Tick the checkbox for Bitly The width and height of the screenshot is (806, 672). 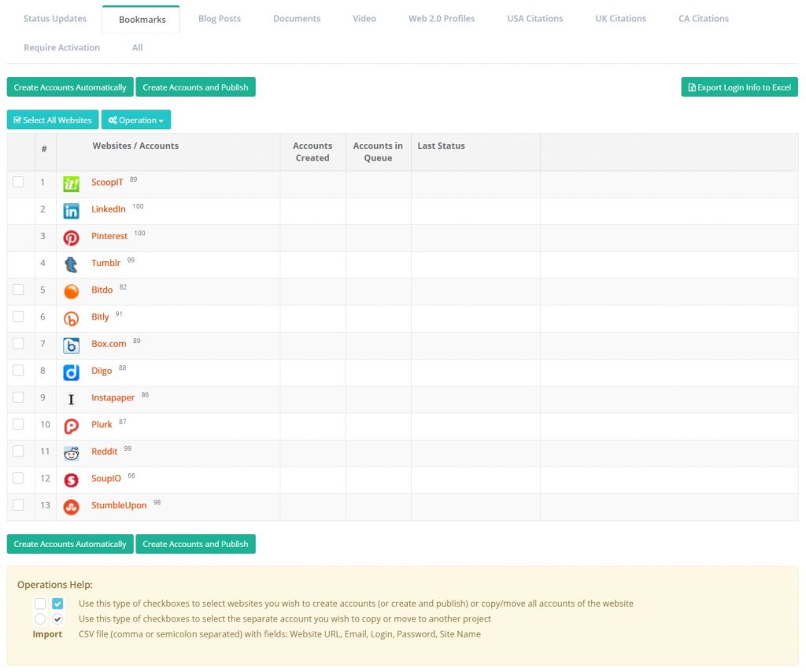tap(18, 316)
